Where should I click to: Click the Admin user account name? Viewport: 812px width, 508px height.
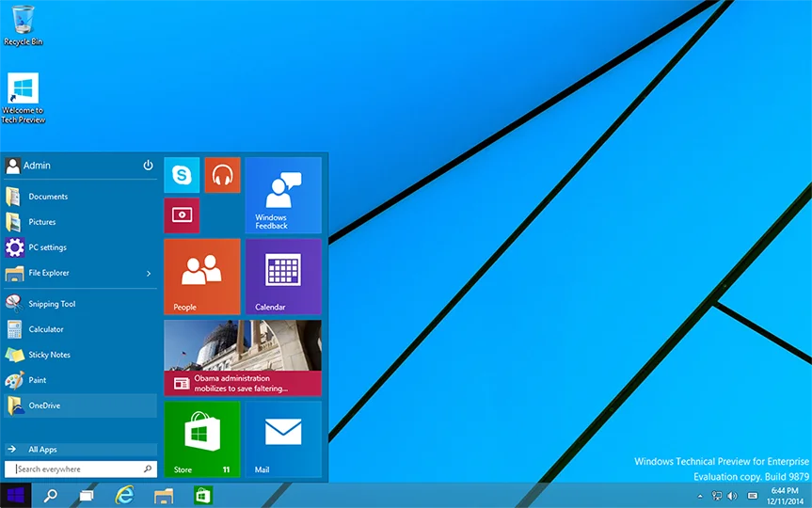point(37,166)
